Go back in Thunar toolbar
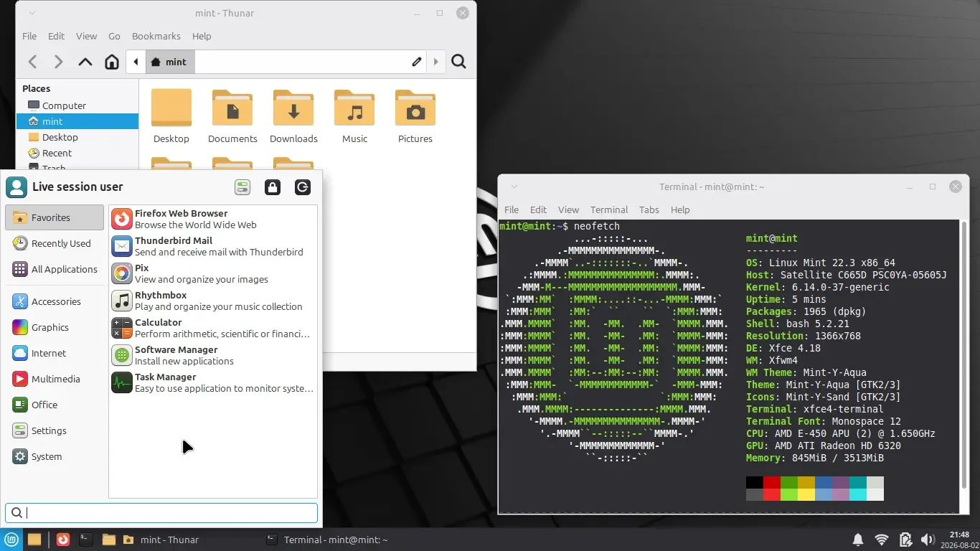 coord(32,62)
